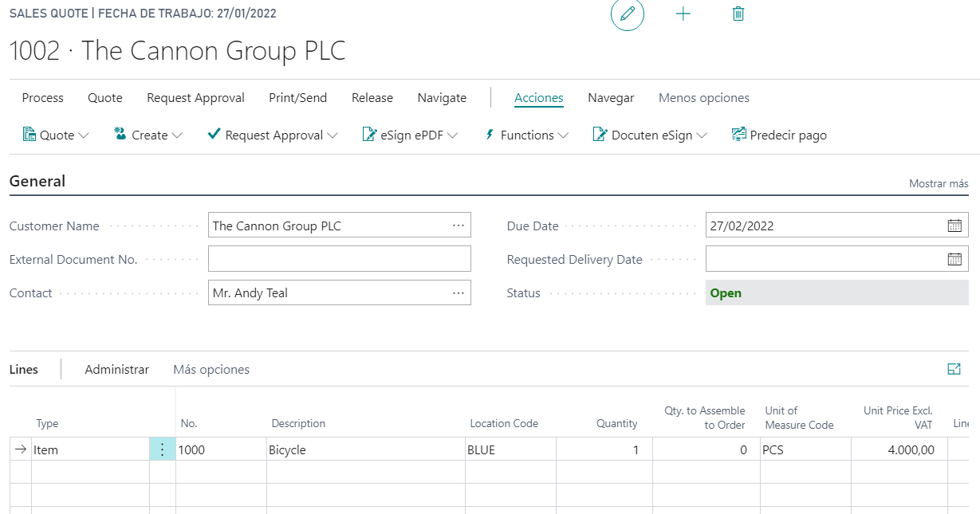
Task: Click External Document No. field
Action: 340,259
